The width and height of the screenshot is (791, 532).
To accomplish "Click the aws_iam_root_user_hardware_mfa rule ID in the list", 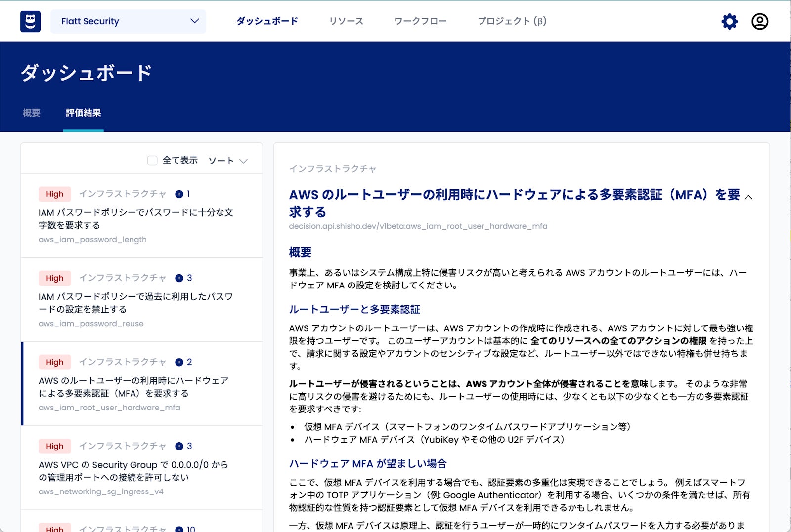I will pyautogui.click(x=109, y=408).
